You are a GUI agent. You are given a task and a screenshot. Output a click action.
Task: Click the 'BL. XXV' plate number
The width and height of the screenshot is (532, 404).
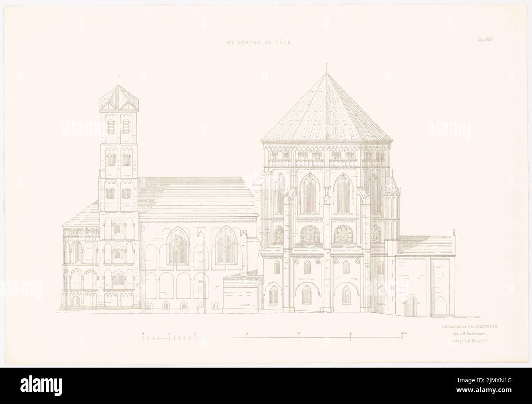coord(486,40)
